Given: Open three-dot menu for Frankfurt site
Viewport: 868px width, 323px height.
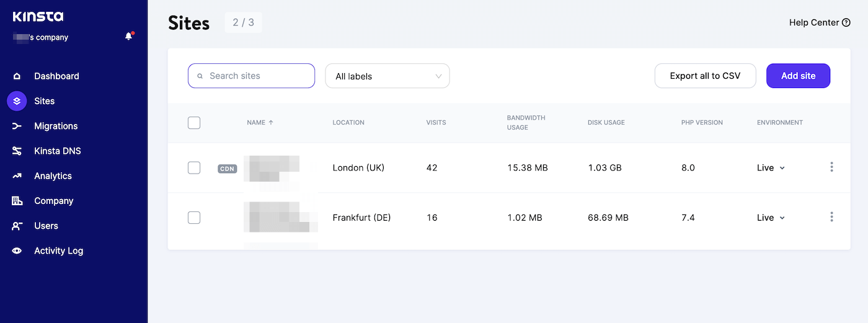Looking at the screenshot, I should tap(831, 216).
